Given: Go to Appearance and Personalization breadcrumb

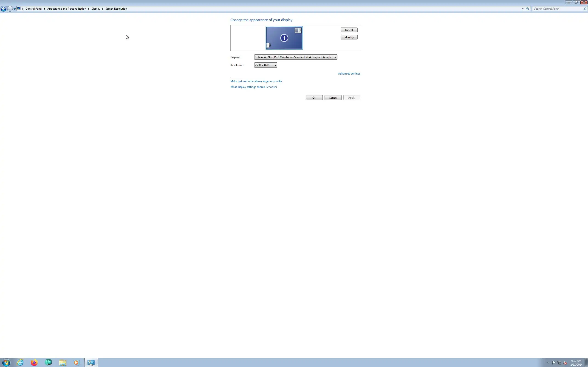Looking at the screenshot, I should [x=67, y=9].
